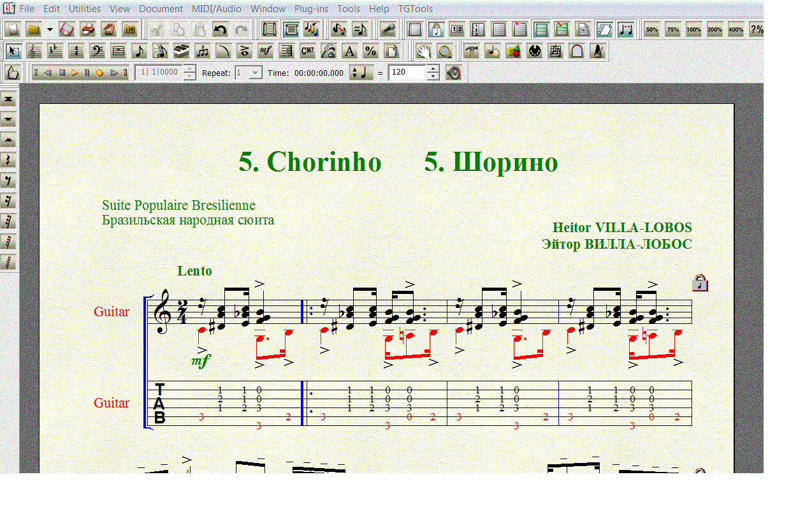Choose the Smart Shape slur tool

(224, 51)
